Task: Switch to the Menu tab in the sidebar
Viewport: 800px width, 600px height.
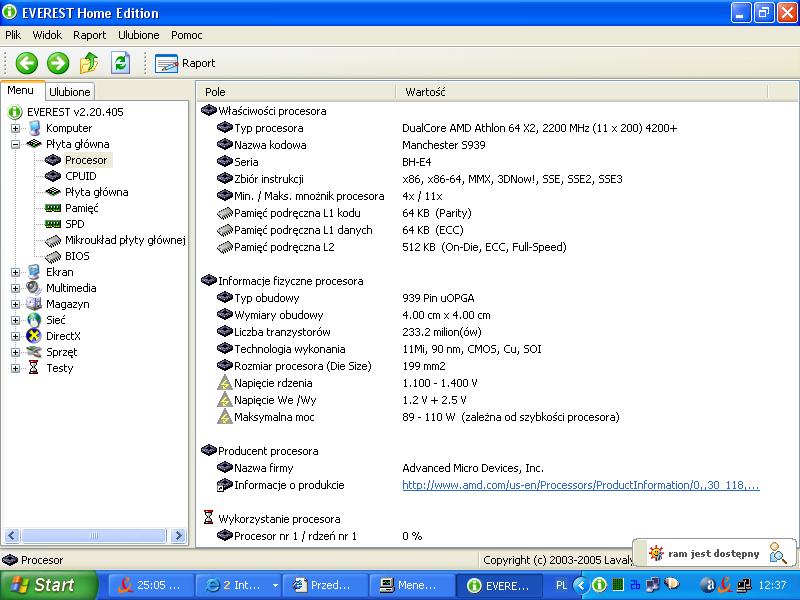Action: [21, 90]
